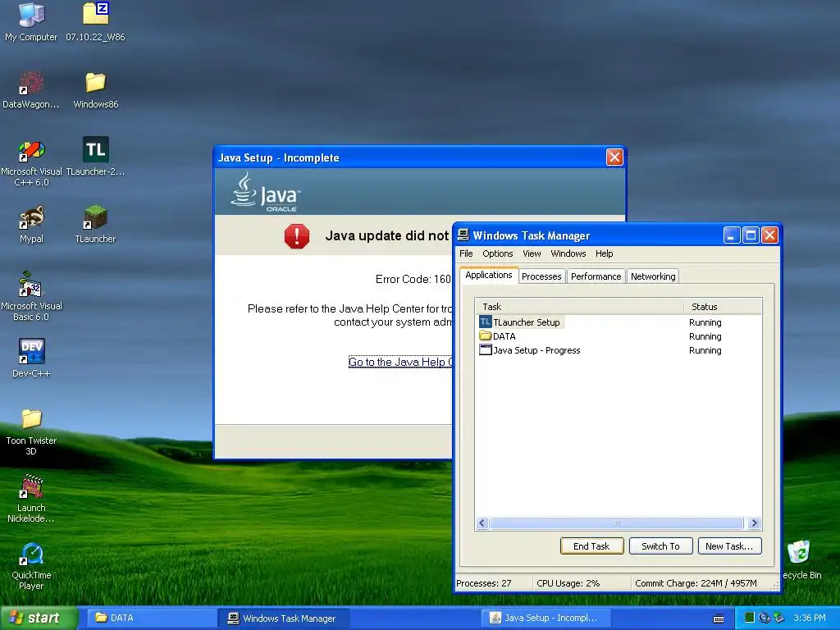The width and height of the screenshot is (840, 630).
Task: Open the Windows menu in Task Manager
Action: [568, 253]
